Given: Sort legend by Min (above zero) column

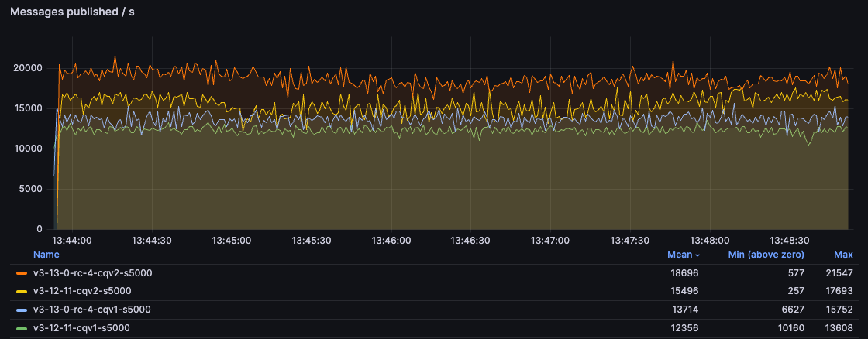Looking at the screenshot, I should point(766,255).
